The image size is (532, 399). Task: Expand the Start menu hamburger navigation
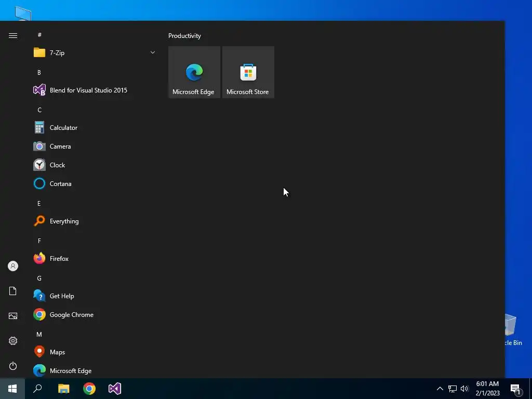tap(13, 36)
